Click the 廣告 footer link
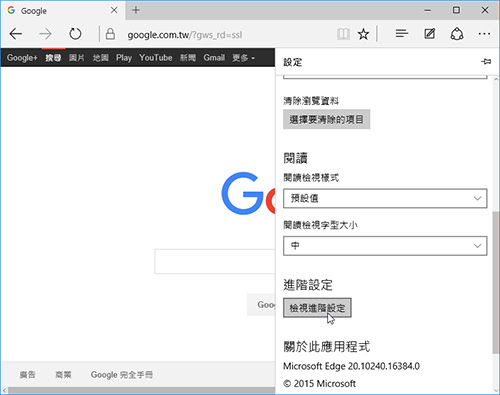This screenshot has height=395, width=500. pyautogui.click(x=27, y=375)
